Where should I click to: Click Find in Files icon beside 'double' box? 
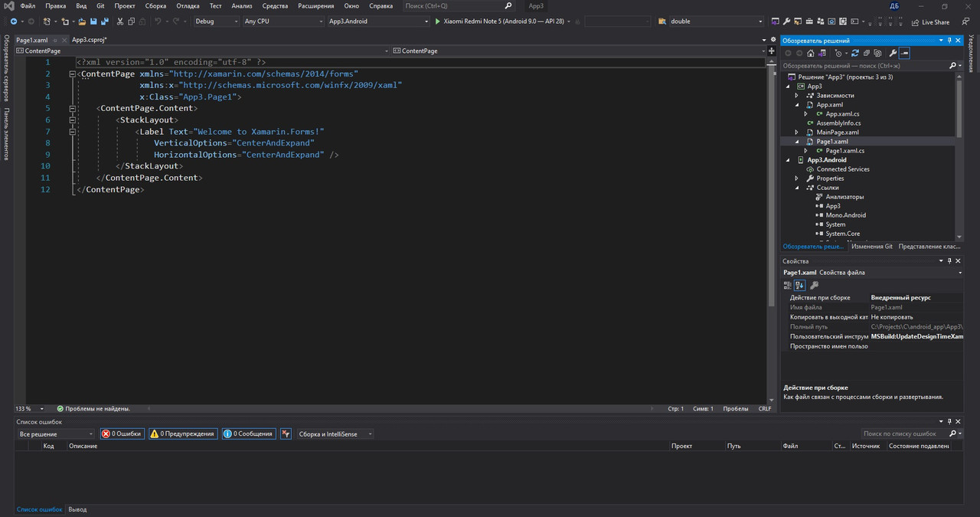pos(661,21)
